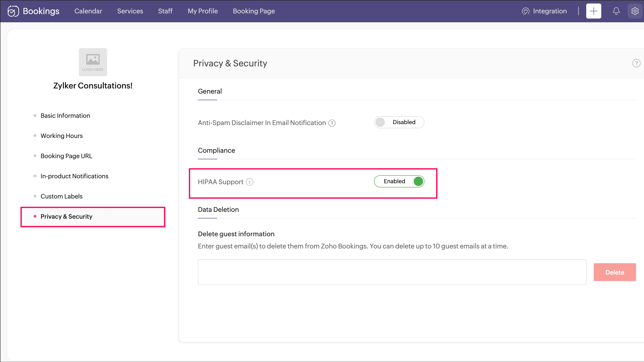Click the Anti-Spam Disclaimer label text
Viewport: 644px width, 362px height.
pos(262,123)
